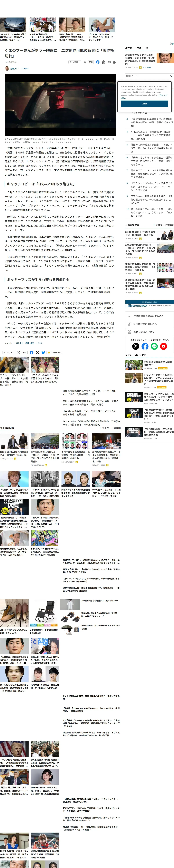The width and height of the screenshot is (174, 868).
Task: Open horse racing thumbnail in top row
Action: point(43,25)
